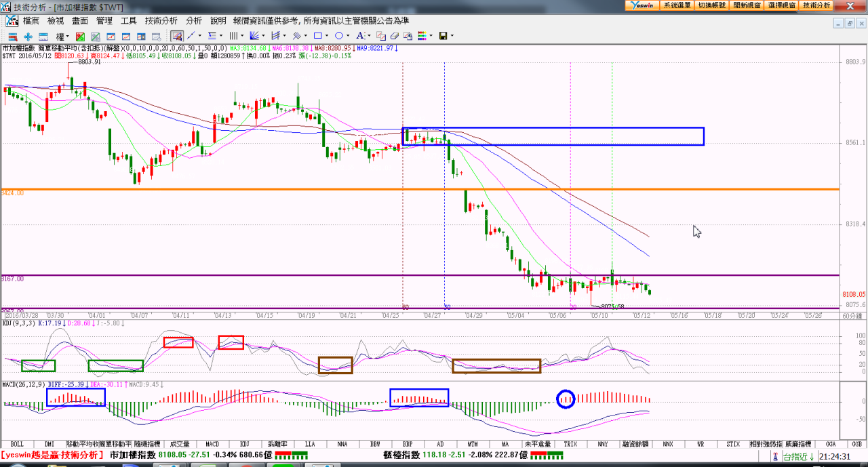Select the ellipse drawing tool

tap(338, 36)
